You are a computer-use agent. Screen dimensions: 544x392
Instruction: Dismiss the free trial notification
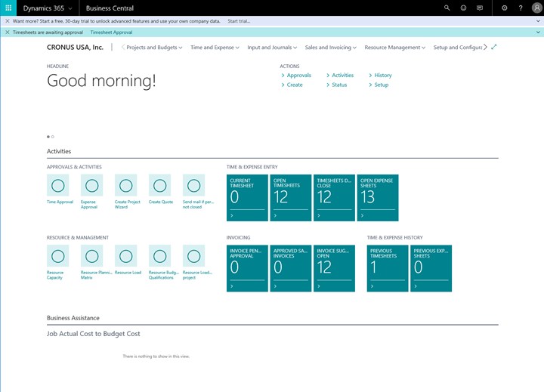tap(8, 21)
